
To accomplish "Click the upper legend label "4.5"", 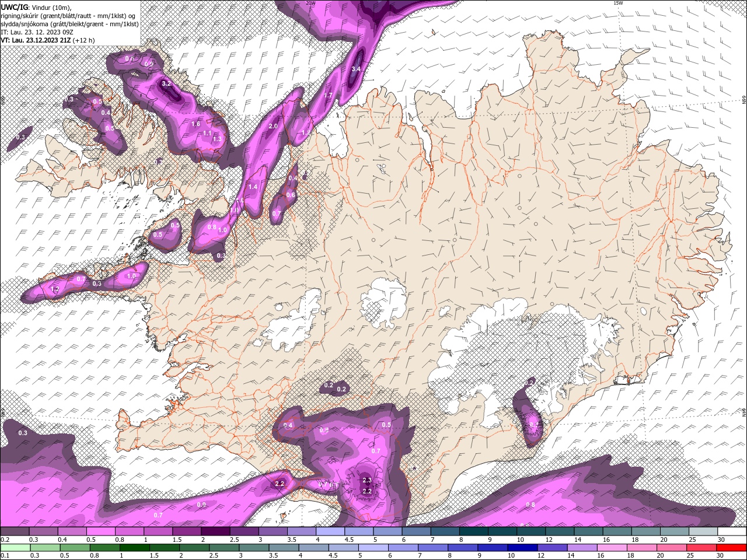I will [x=349, y=540].
